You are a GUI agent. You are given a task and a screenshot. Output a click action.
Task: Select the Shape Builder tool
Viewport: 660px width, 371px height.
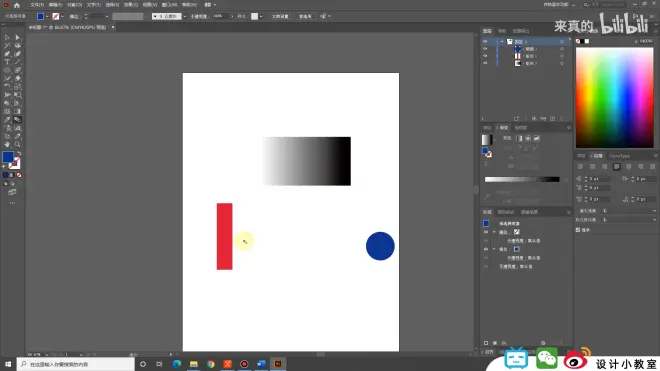pyautogui.click(x=7, y=103)
